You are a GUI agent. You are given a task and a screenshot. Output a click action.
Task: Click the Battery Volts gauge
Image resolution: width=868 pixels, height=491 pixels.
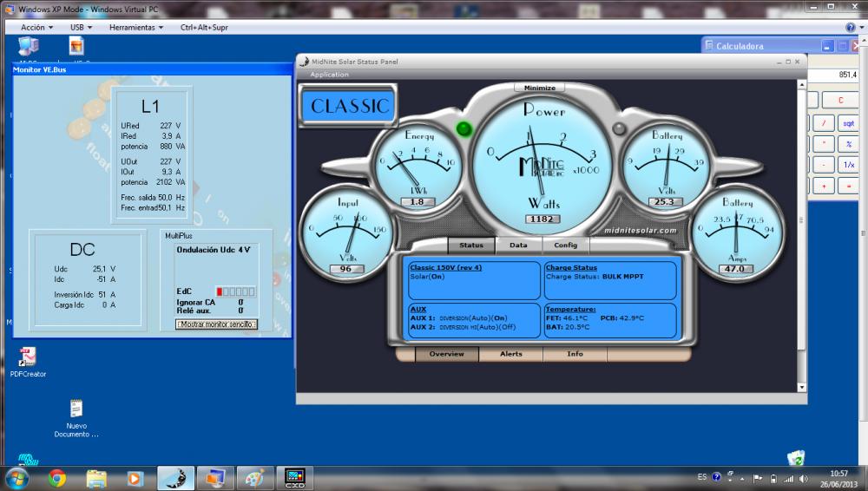click(666, 166)
